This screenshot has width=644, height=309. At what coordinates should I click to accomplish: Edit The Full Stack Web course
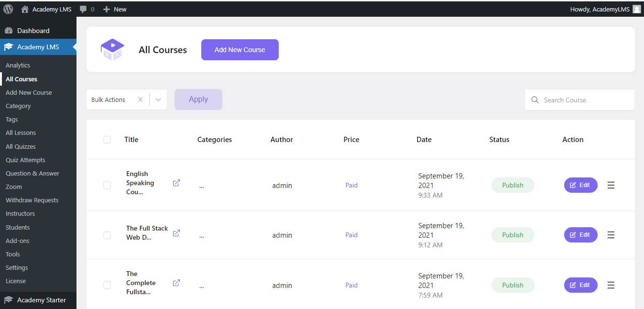pos(581,235)
